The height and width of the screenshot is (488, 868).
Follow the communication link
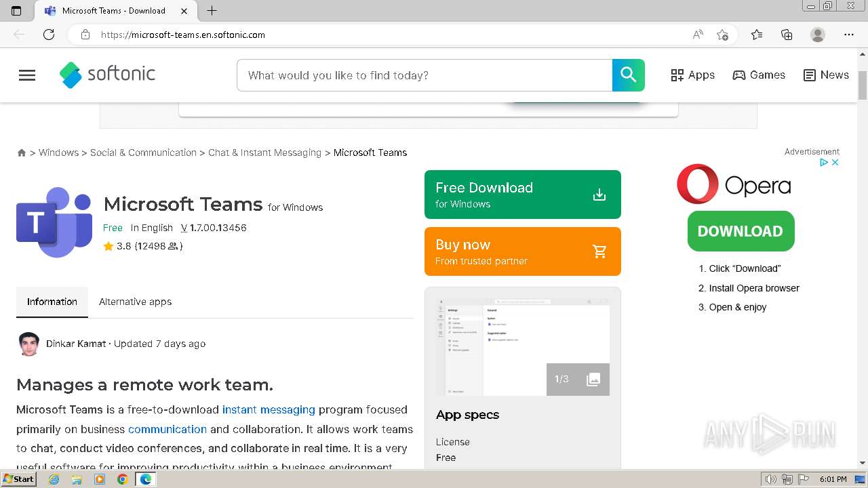(x=167, y=429)
